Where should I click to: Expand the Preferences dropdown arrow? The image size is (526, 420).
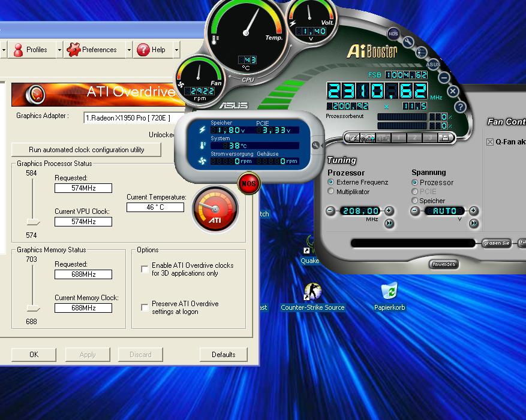point(129,50)
